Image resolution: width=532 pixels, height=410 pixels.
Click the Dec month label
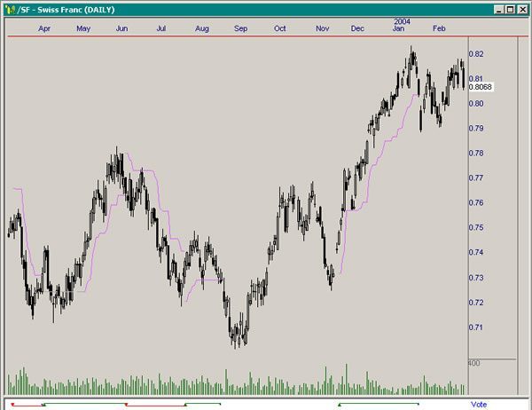(x=357, y=28)
